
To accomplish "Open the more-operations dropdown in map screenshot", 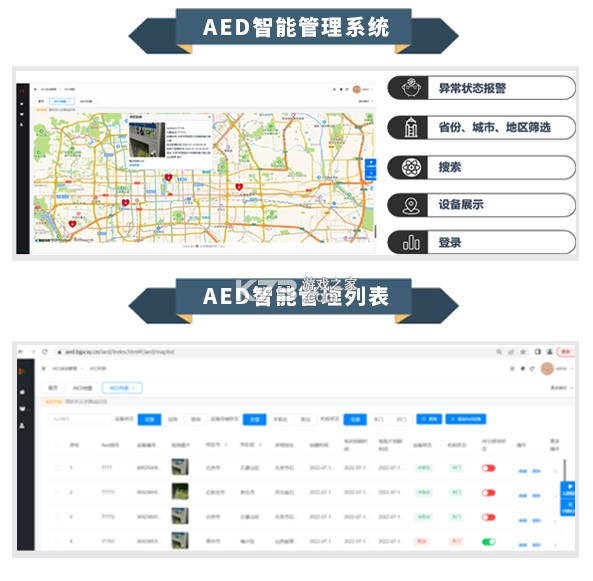I will 365,101.
